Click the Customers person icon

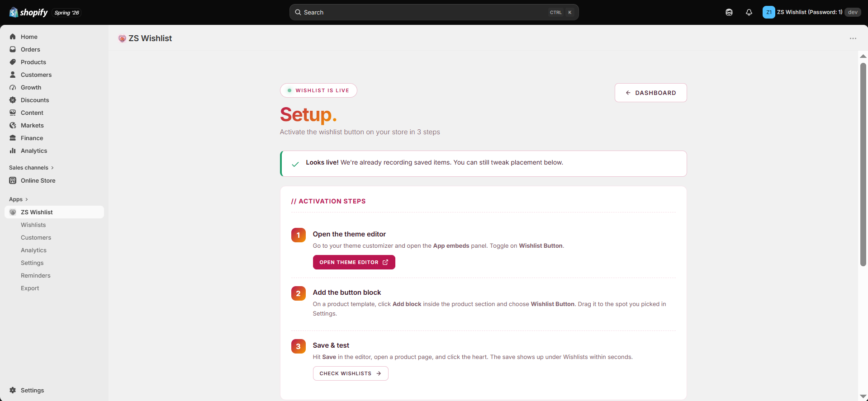click(x=13, y=75)
